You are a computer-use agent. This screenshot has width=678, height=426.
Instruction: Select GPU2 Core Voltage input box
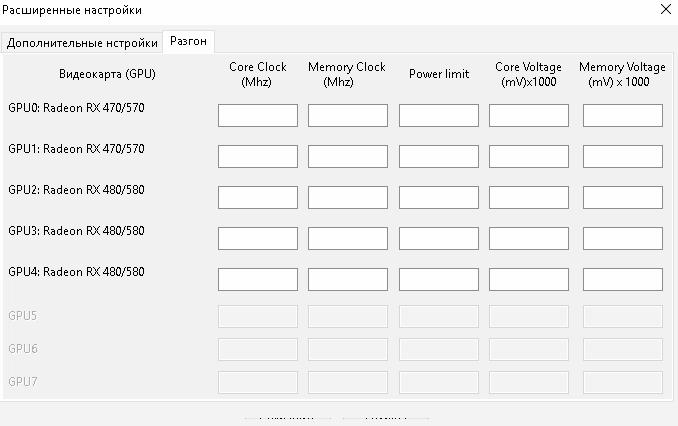pyautogui.click(x=528, y=198)
